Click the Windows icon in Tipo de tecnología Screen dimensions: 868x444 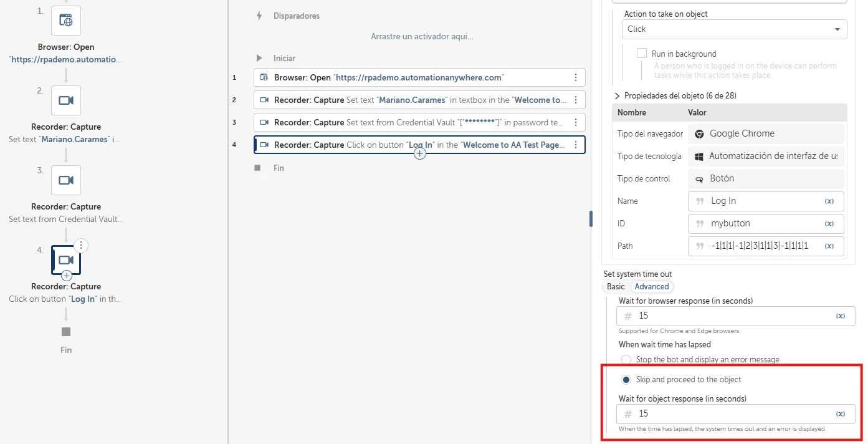pyautogui.click(x=699, y=157)
